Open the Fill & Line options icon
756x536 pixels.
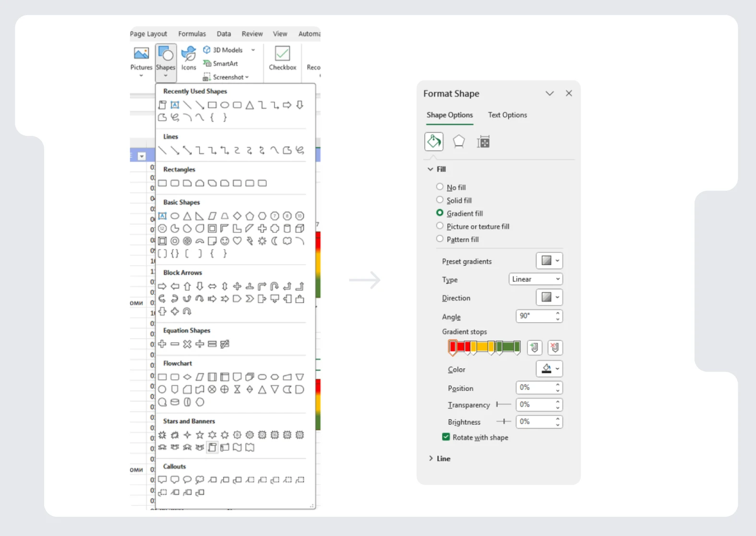pyautogui.click(x=434, y=142)
